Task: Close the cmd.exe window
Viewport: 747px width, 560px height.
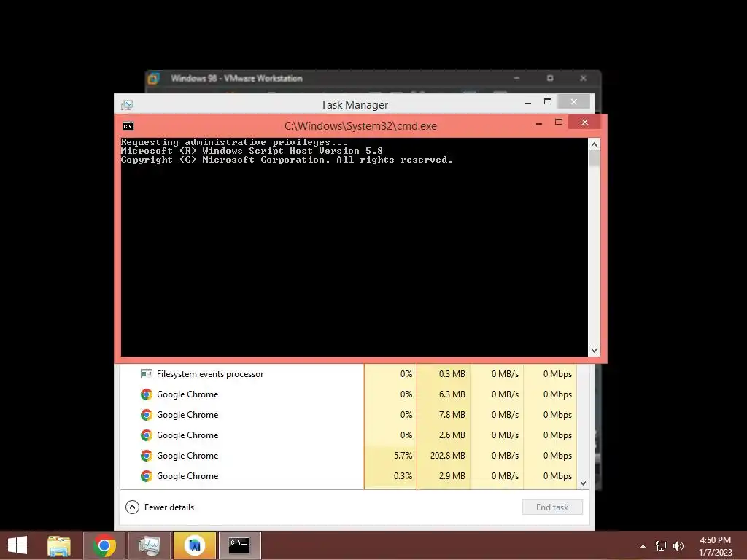Action: tap(585, 122)
